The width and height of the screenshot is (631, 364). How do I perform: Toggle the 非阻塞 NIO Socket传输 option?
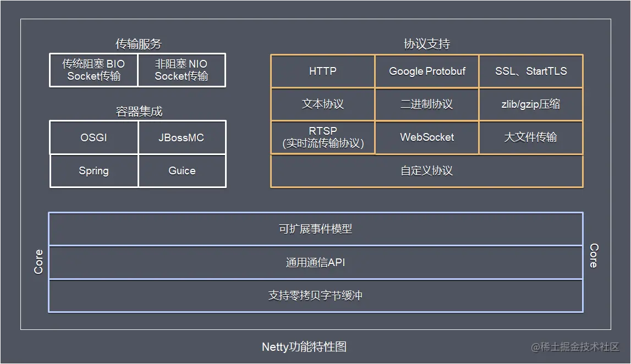(x=182, y=70)
